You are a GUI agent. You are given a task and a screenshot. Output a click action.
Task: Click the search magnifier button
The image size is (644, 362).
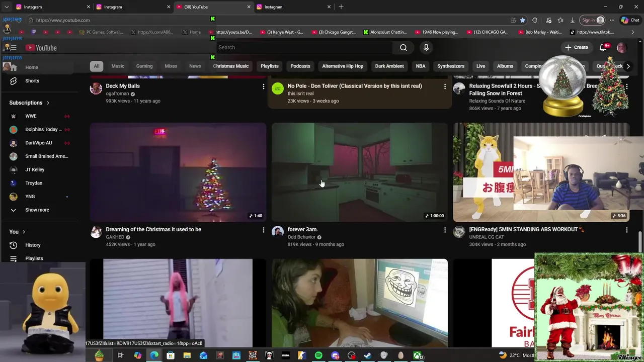(404, 47)
